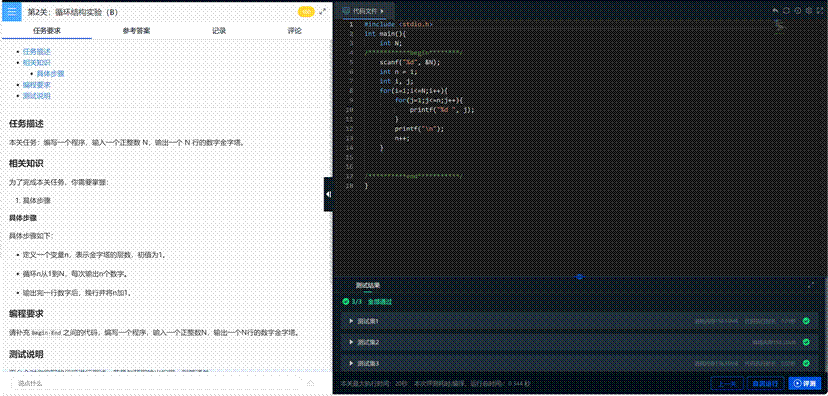
Task: Click code line int n = 1;
Action: pyautogui.click(x=398, y=72)
